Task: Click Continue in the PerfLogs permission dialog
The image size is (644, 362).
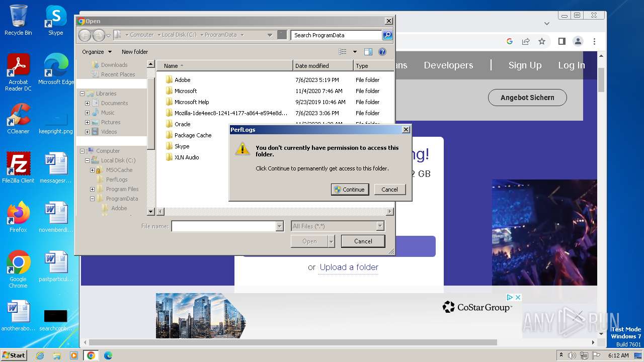Action: coord(350,190)
